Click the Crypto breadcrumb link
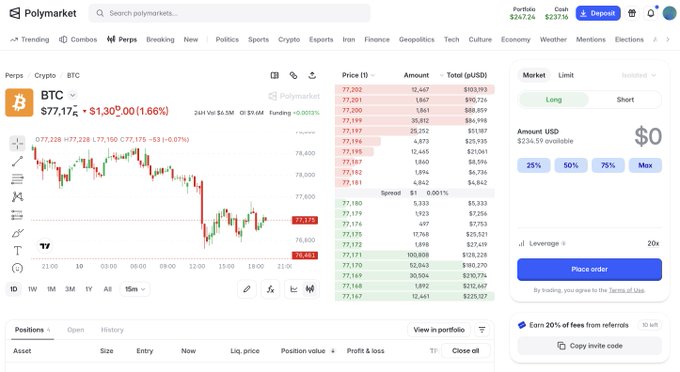Viewport: 680px width, 372px height. [x=45, y=75]
